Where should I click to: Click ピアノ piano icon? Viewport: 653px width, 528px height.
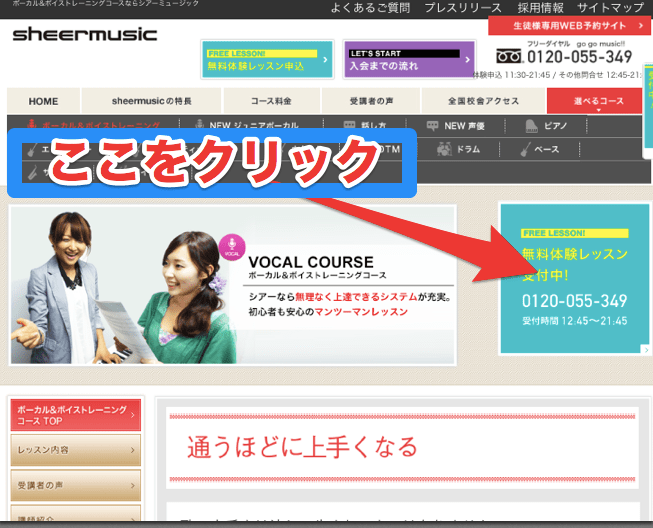coord(531,126)
